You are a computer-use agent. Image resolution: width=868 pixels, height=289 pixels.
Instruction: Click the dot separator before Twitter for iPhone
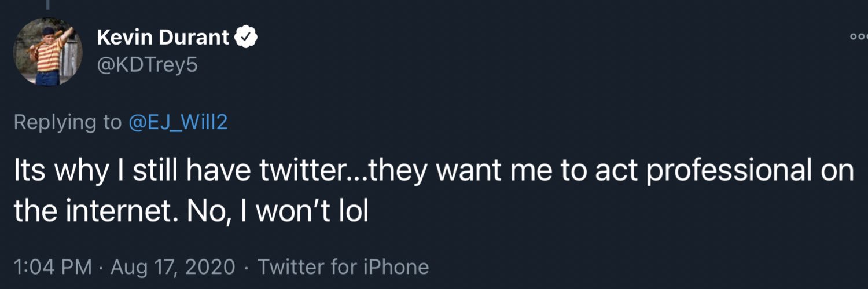tap(246, 268)
